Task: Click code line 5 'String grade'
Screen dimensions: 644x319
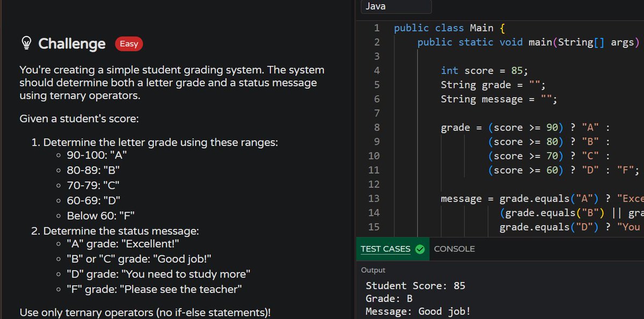Action: (493, 84)
